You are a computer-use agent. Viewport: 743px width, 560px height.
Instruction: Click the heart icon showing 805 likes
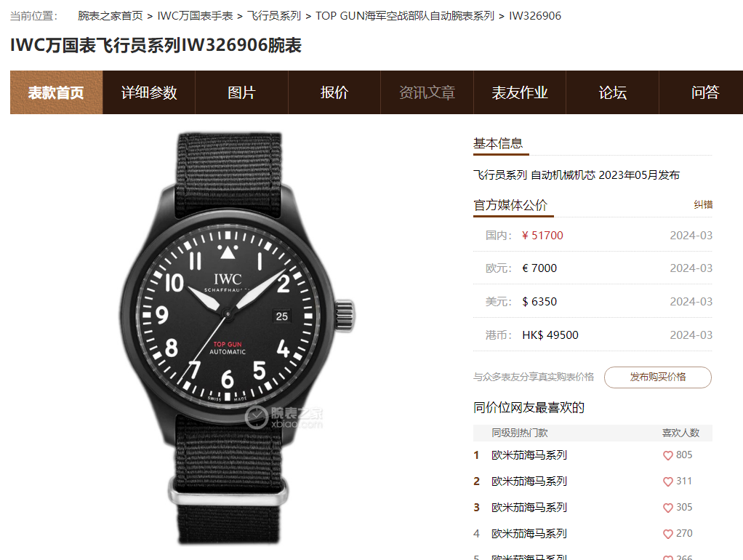pyautogui.click(x=667, y=456)
